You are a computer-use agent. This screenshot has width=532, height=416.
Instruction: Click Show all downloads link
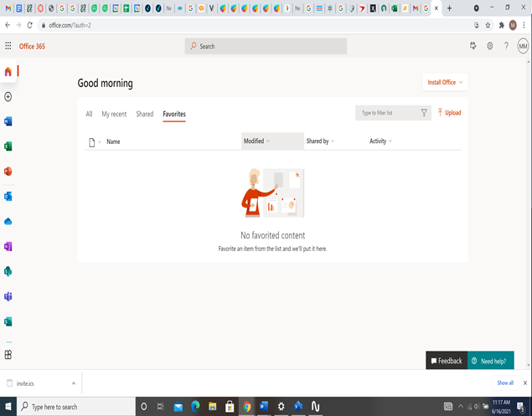(x=505, y=383)
